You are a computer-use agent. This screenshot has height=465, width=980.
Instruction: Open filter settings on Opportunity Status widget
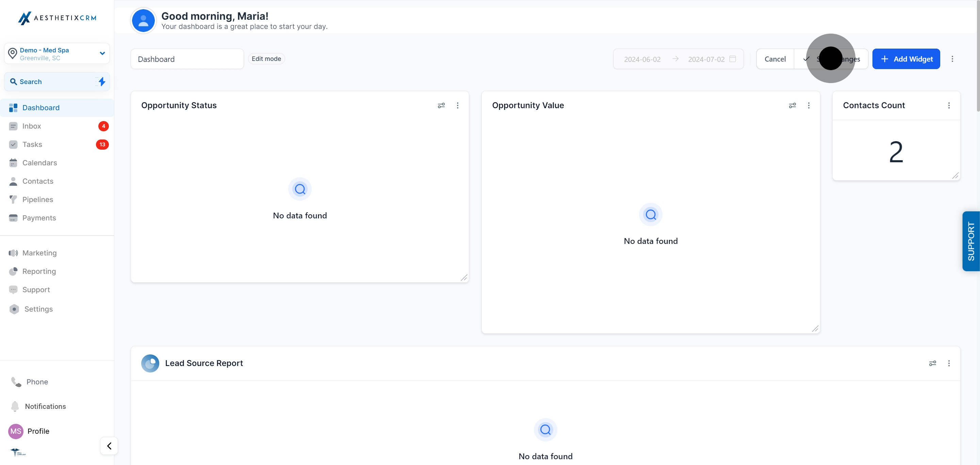click(x=441, y=105)
